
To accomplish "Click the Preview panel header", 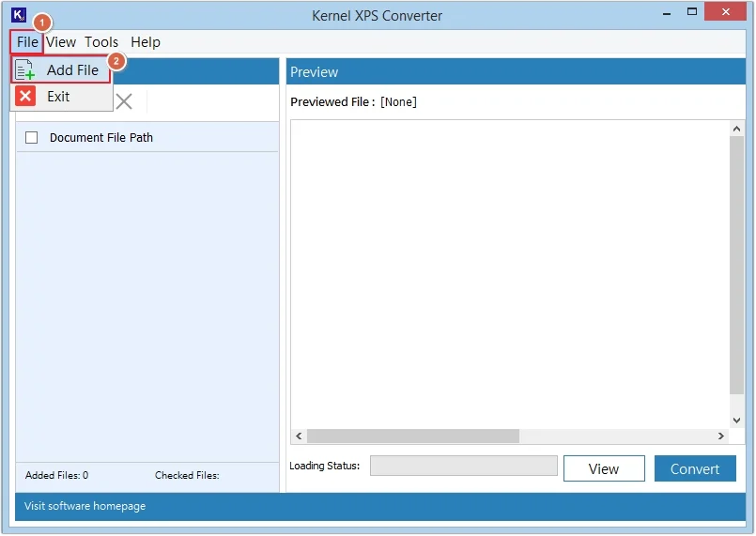I will pyautogui.click(x=516, y=72).
